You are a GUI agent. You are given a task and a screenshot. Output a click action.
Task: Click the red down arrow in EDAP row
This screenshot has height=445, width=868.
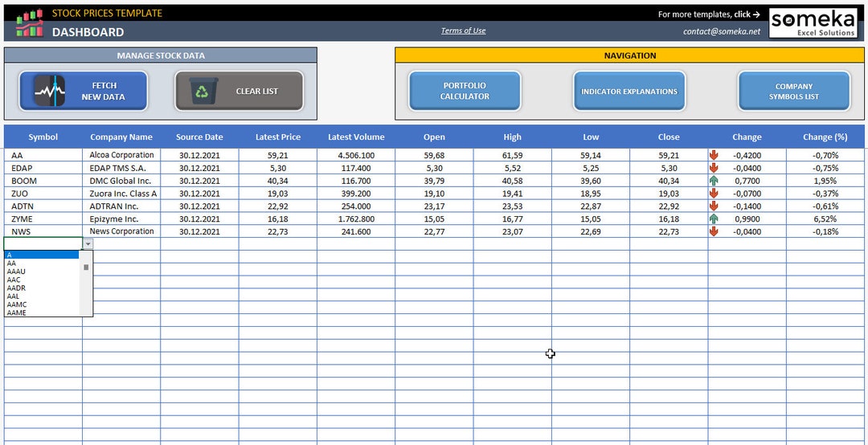click(714, 168)
